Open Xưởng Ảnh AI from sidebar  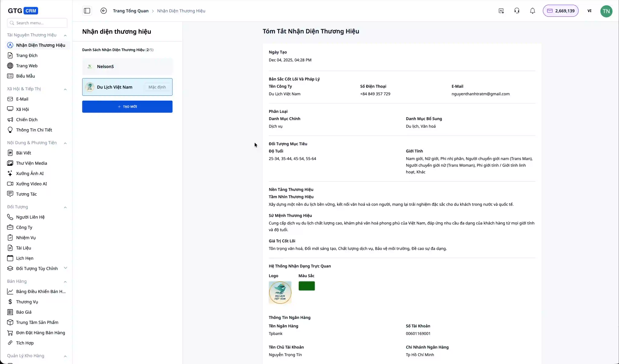[30, 173]
